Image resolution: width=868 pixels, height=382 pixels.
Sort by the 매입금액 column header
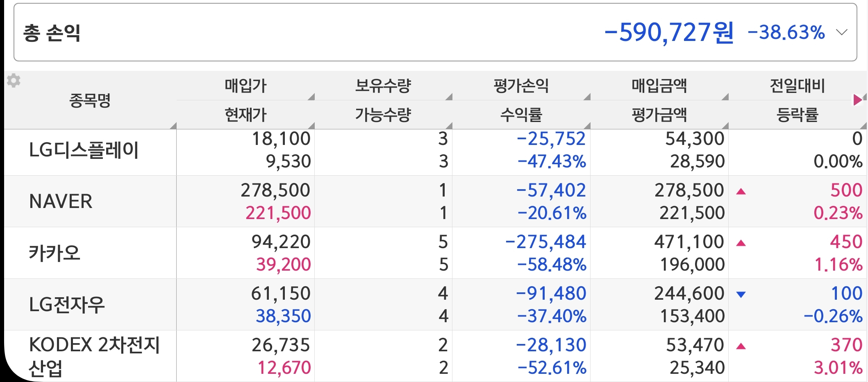coord(659,86)
